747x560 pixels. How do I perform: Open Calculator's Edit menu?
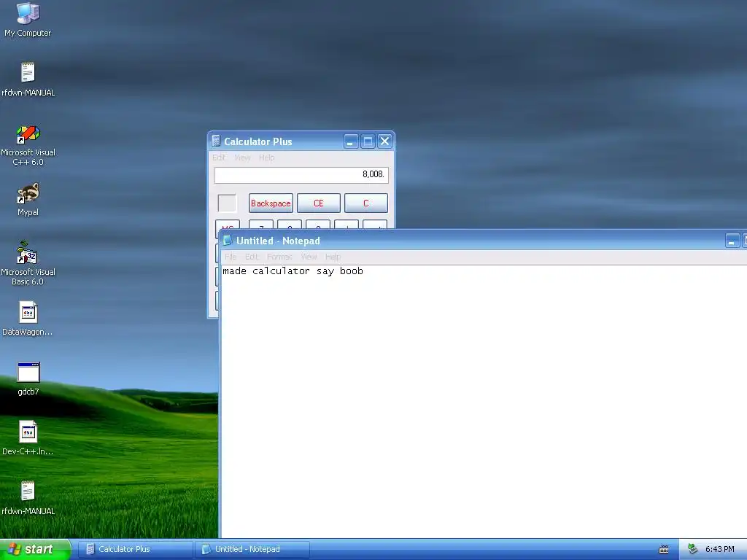point(219,157)
